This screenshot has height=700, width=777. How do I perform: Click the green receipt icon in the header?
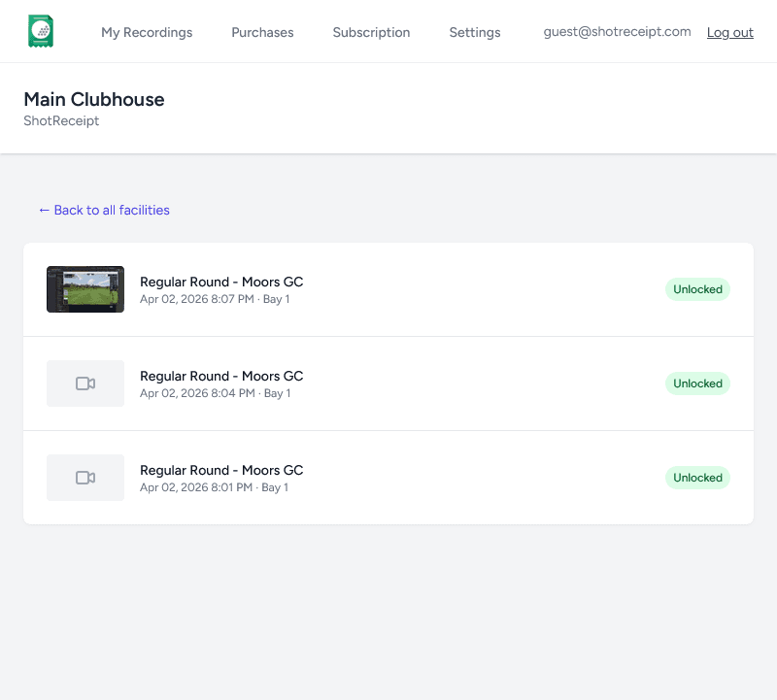point(40,30)
